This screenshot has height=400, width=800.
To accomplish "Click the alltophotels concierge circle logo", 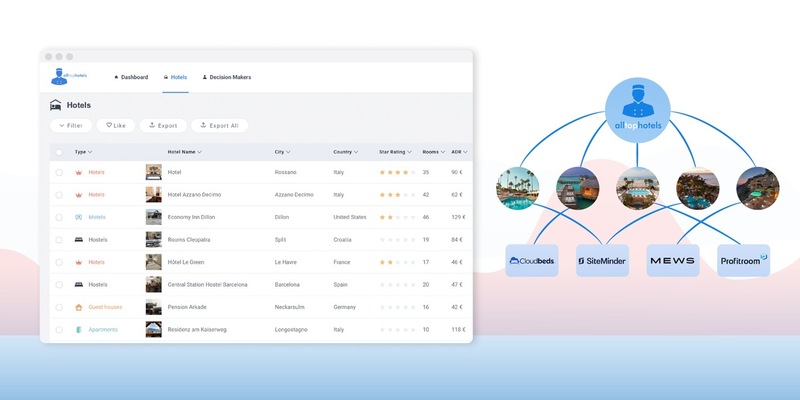I will tap(637, 110).
